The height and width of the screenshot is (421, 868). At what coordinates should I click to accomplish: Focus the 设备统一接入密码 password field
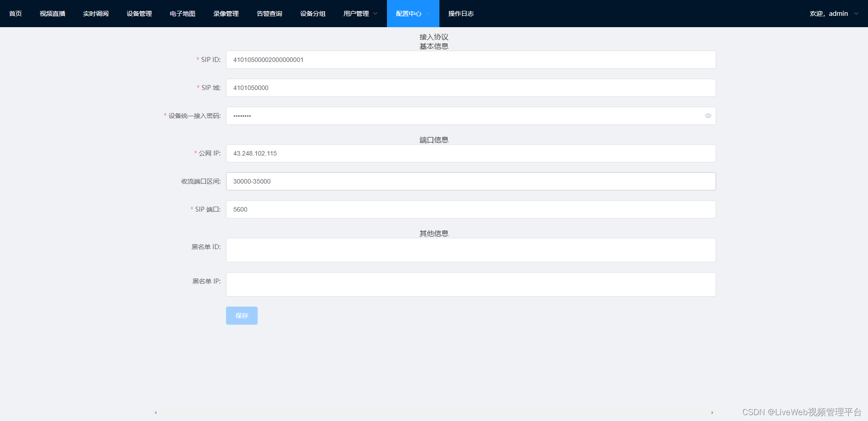tap(471, 116)
